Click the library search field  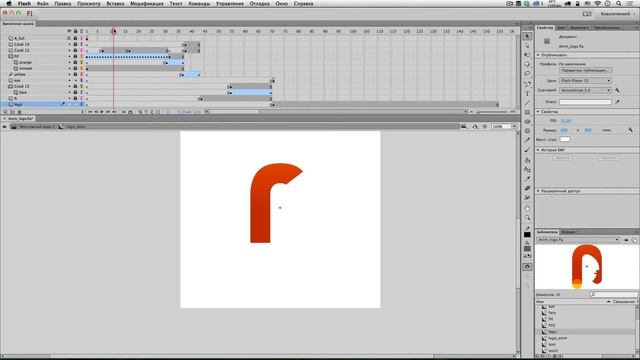[614, 294]
